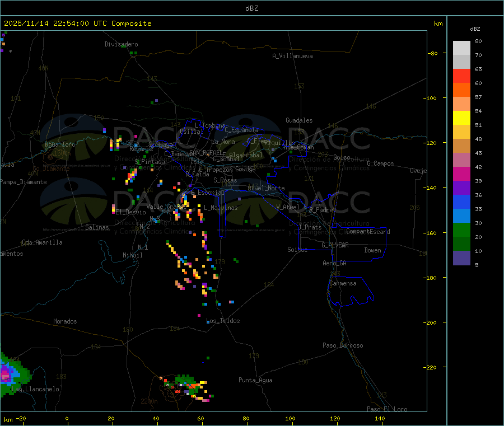Click the Paso_Barroso map label
Image resolution: width=504 pixels, height=426 pixels.
(343, 345)
